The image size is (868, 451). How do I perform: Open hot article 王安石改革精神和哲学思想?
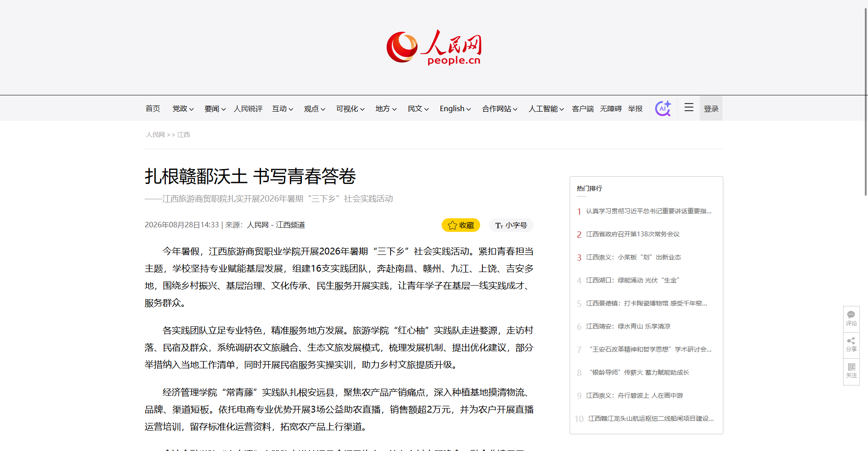pyautogui.click(x=649, y=349)
